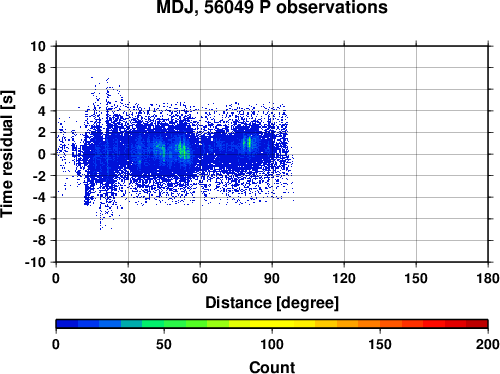The height and width of the screenshot is (374, 500).
Task: Click the y-axis tick label 10
Action: point(38,46)
